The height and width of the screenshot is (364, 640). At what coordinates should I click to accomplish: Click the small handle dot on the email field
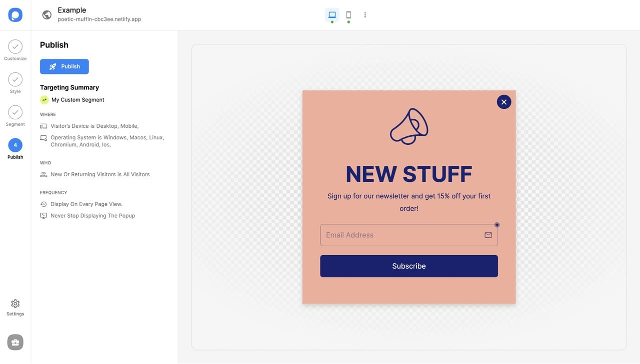(497, 225)
